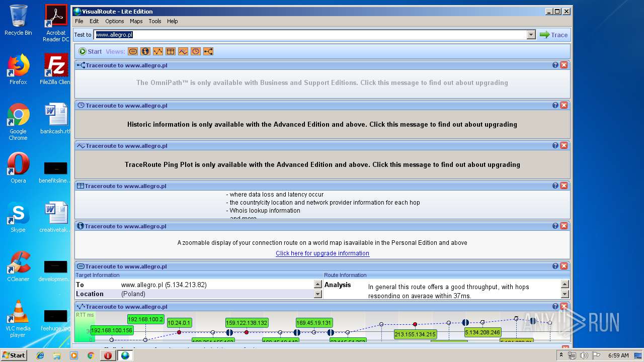Viewport: 644px width, 362px height.
Task: Click hop label 169.45.19.131 in graph
Action: click(x=314, y=323)
